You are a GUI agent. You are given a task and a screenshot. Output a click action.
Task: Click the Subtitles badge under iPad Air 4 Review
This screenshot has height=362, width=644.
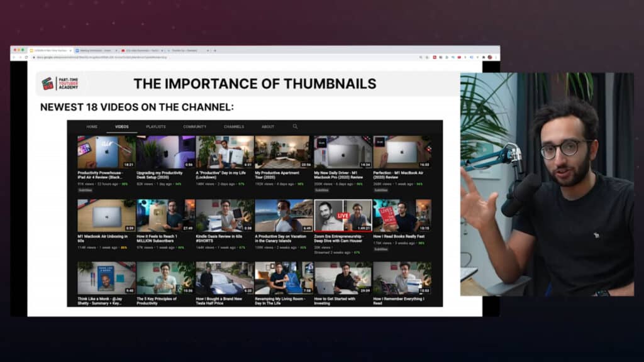85,189
